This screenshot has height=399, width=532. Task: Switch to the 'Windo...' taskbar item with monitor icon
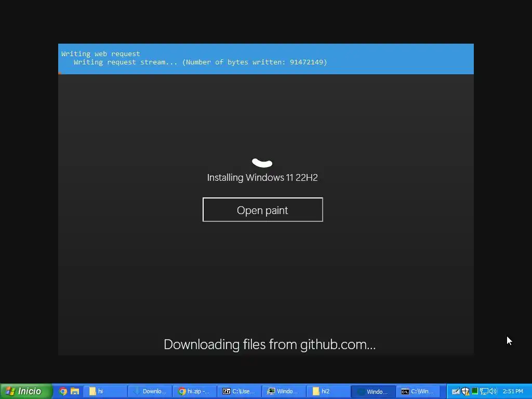284,391
